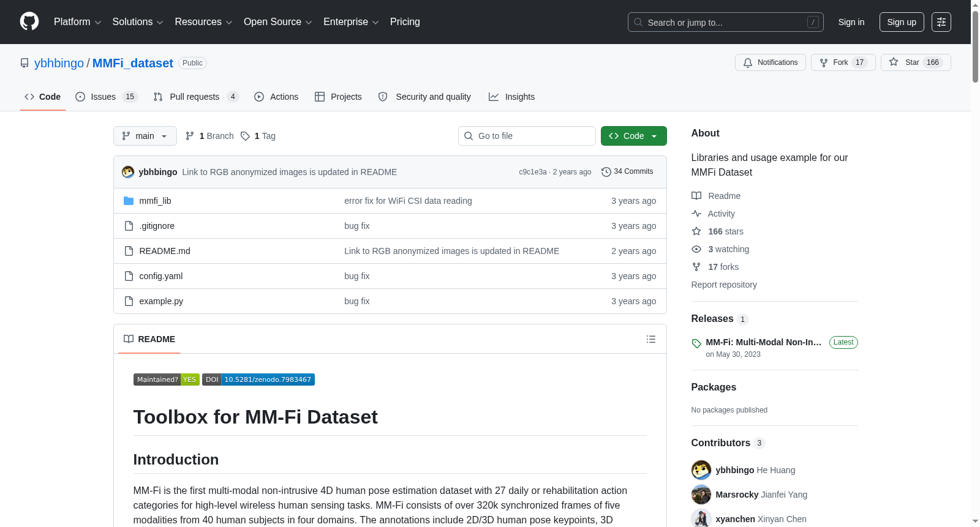This screenshot has width=980, height=527.
Task: Open the Projects tab
Action: click(x=338, y=97)
